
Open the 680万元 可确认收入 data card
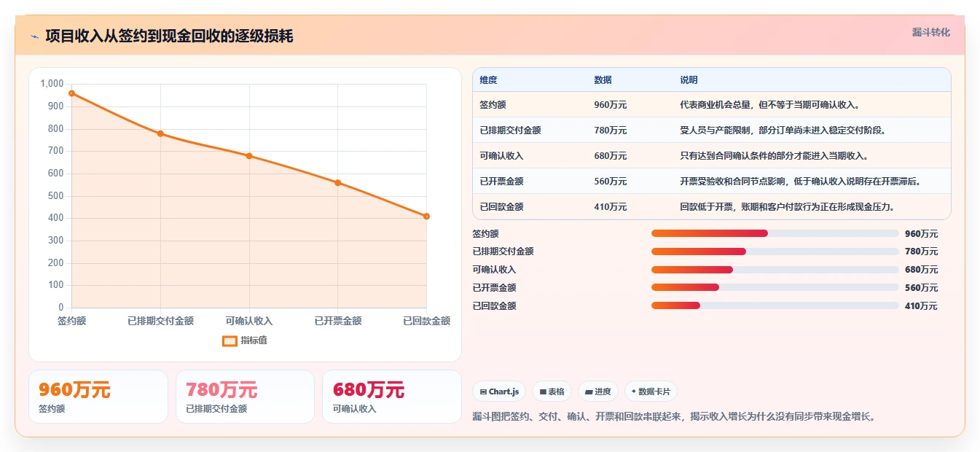[392, 397]
